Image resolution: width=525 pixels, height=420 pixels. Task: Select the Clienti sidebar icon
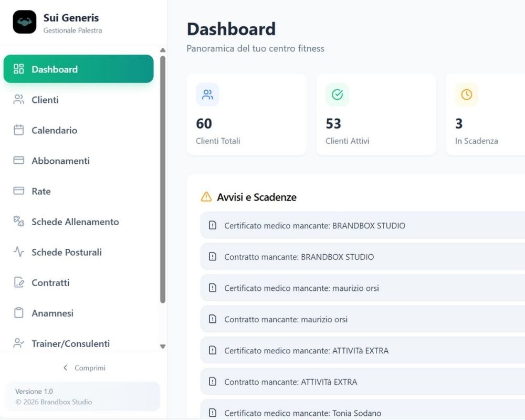click(18, 100)
